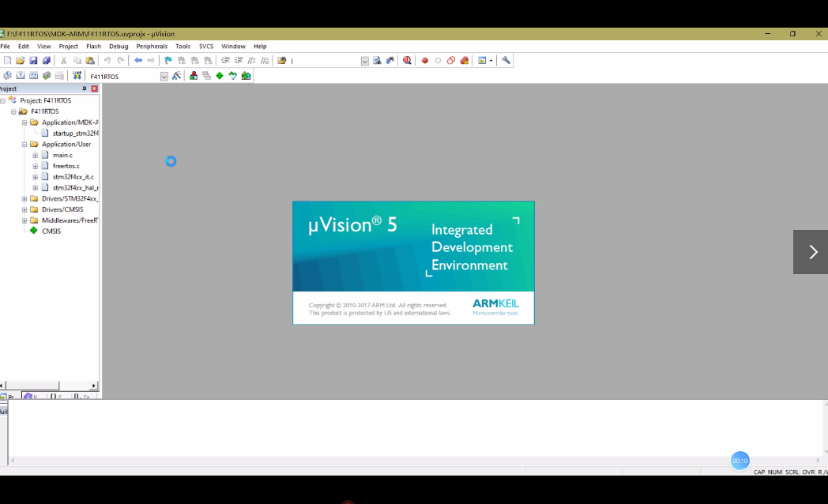Translate the current file icon
The image size is (828, 504).
click(7, 76)
